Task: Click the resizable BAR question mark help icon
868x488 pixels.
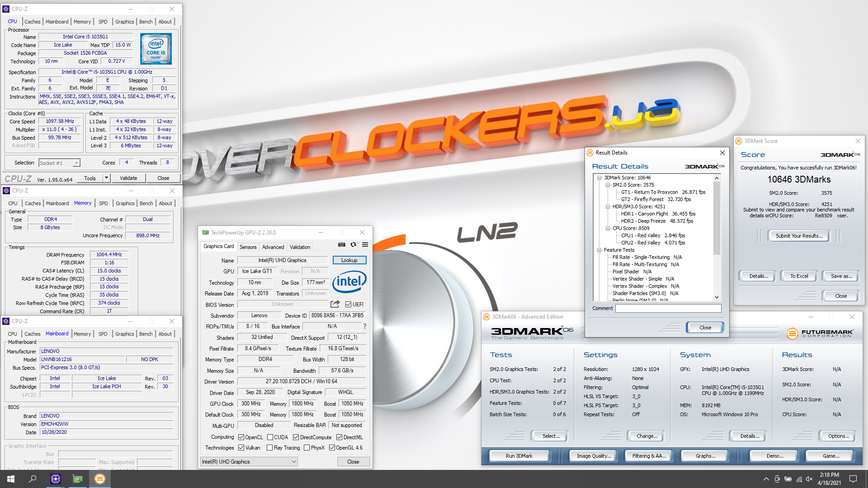Action: coord(364,326)
